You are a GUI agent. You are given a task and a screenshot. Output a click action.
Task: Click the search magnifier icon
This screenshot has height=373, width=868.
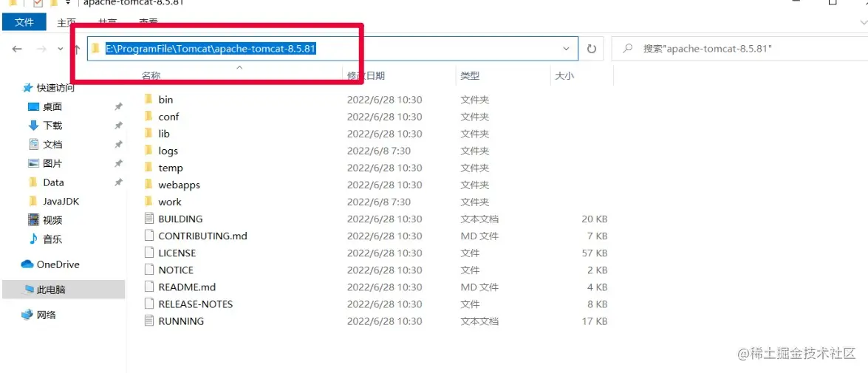point(627,49)
